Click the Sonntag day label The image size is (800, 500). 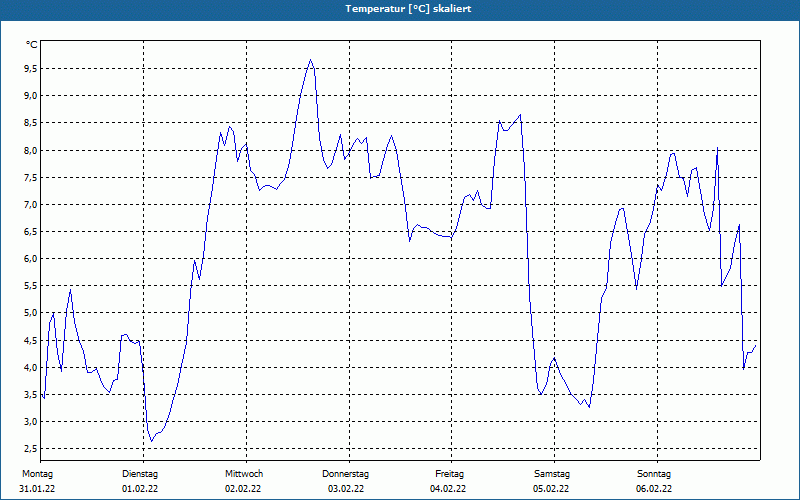[654, 474]
